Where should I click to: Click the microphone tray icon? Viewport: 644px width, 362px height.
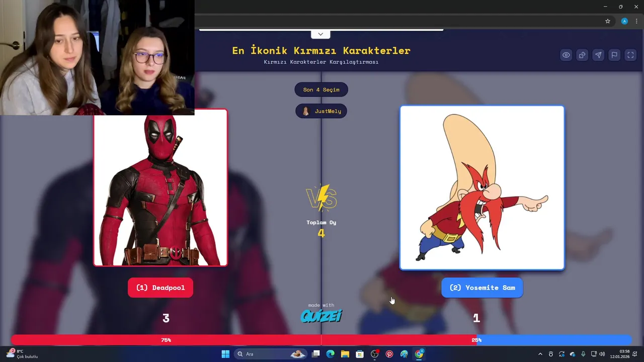coord(583,354)
